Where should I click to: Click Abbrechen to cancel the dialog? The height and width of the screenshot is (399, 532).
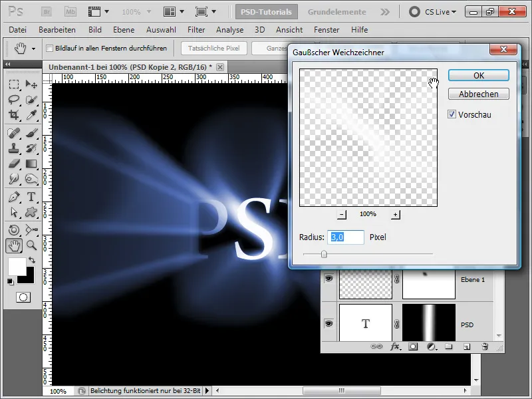tap(478, 94)
